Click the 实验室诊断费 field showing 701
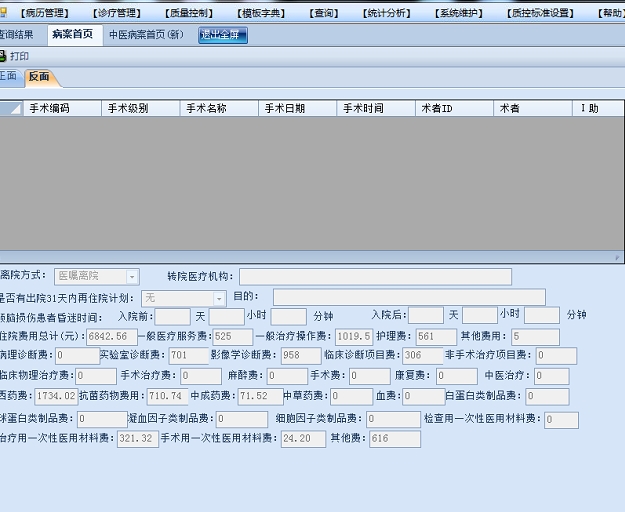This screenshot has width=625, height=512. (189, 355)
